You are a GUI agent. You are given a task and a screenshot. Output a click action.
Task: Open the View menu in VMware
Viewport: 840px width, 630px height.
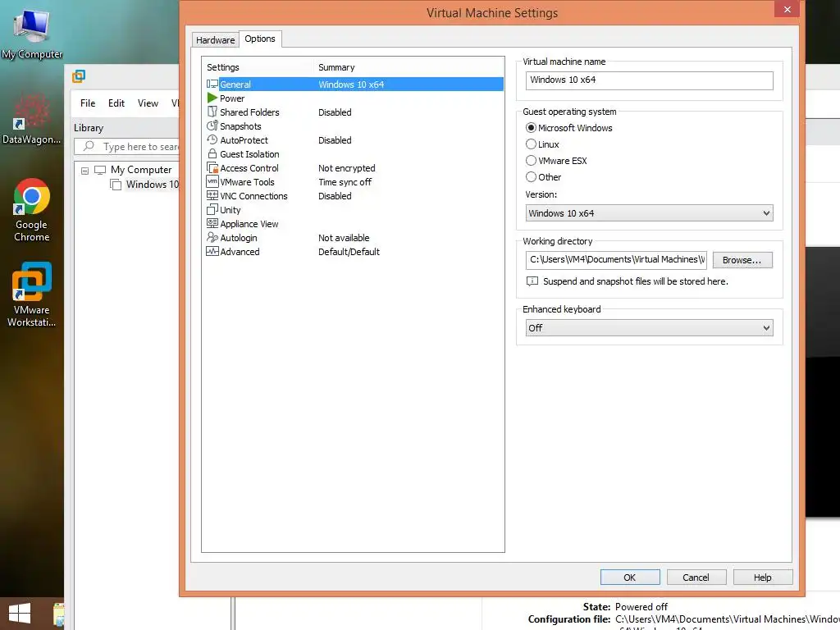pyautogui.click(x=148, y=103)
